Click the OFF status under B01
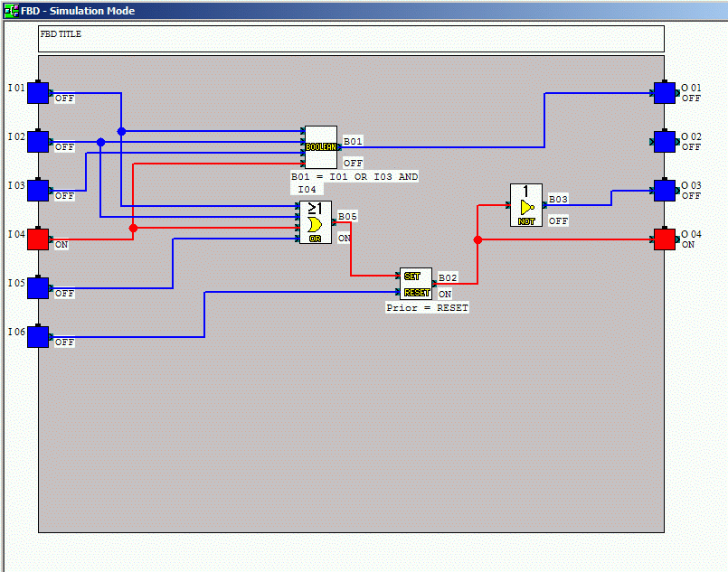The image size is (728, 572). (x=353, y=163)
